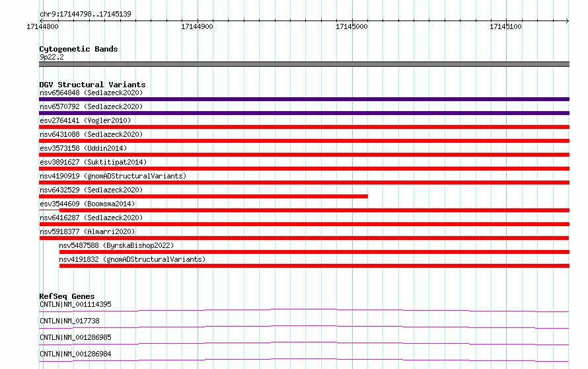The width and height of the screenshot is (588, 369).
Task: Click the 17145100 ruler coordinate
Action: tap(505, 26)
